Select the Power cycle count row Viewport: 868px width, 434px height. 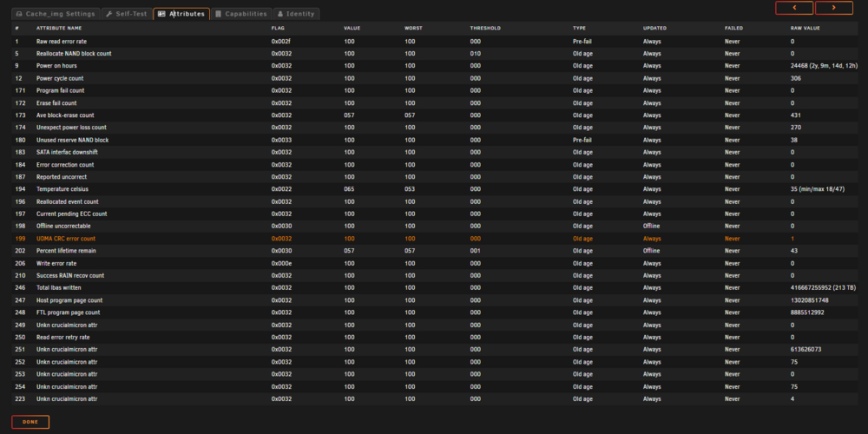click(x=435, y=79)
